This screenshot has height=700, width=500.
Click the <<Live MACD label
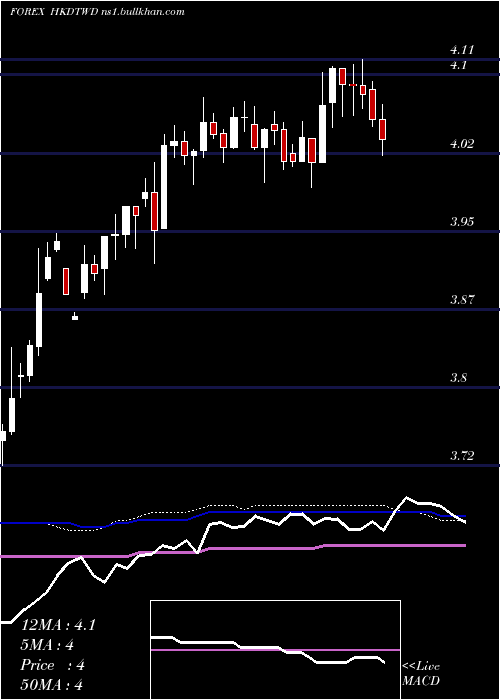pyautogui.click(x=421, y=673)
